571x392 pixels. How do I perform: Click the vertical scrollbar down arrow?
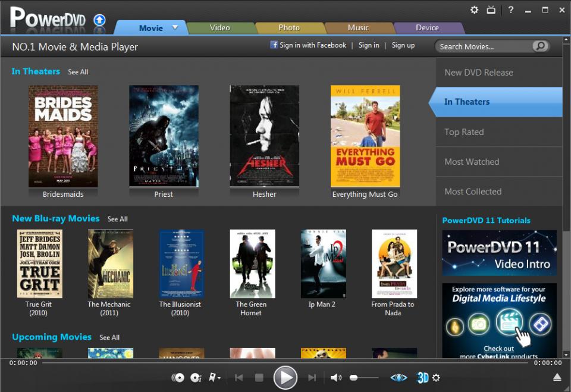[x=566, y=355]
